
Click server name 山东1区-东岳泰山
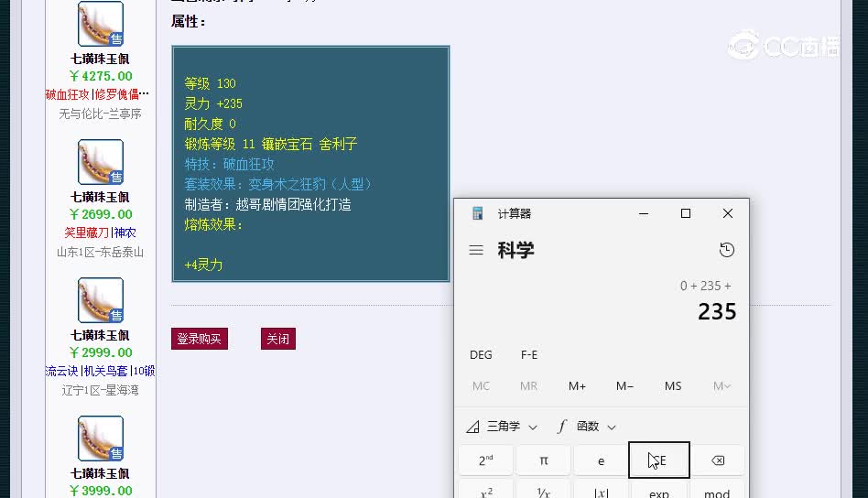point(100,252)
